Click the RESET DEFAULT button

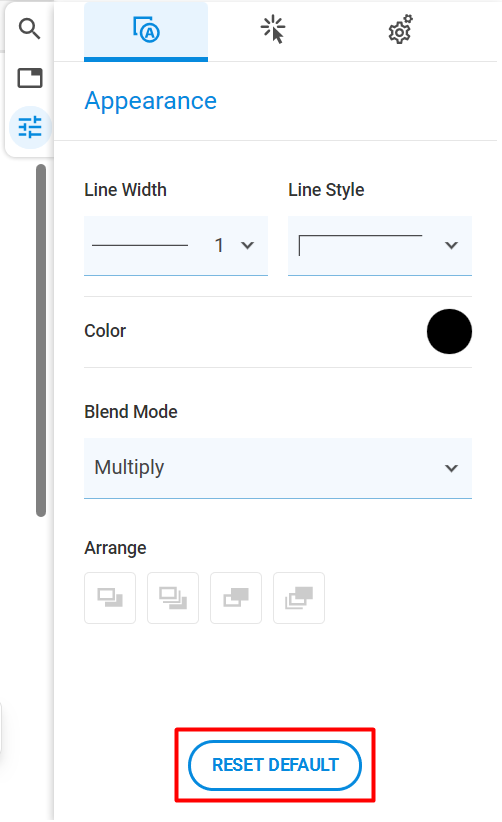click(275, 765)
